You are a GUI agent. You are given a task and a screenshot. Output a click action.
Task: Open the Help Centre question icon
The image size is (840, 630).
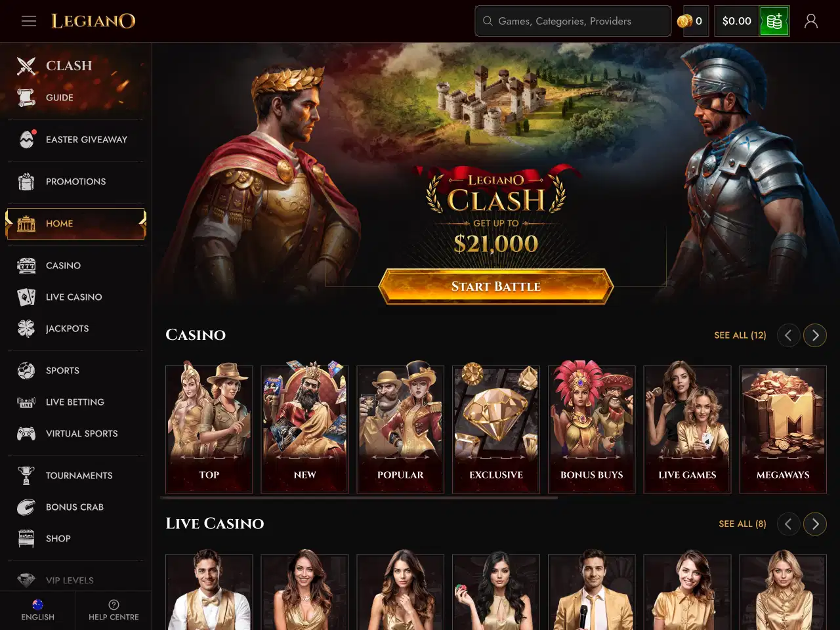tap(114, 604)
